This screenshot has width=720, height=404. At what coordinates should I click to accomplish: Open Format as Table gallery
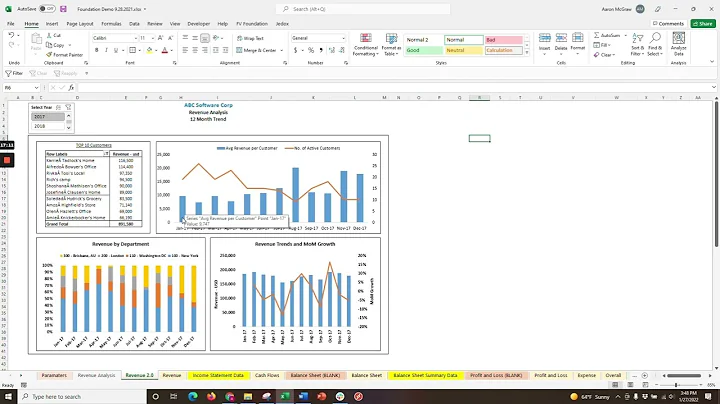pyautogui.click(x=391, y=45)
